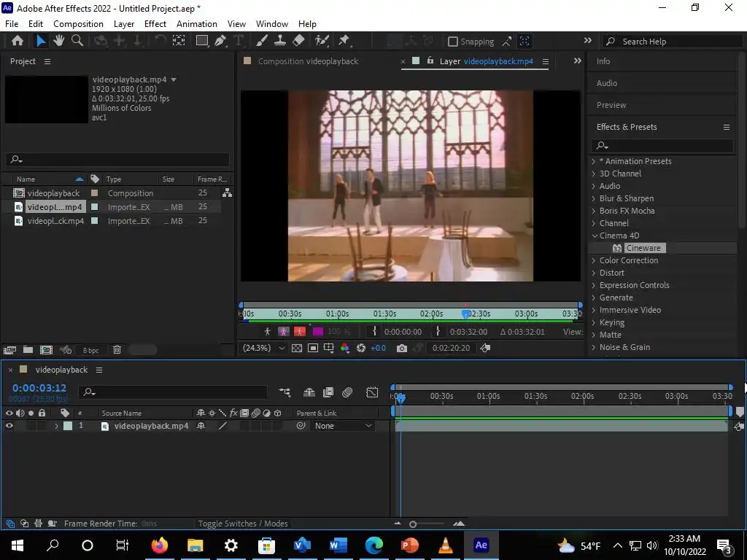747x560 pixels.
Task: Open VLC media player from taskbar
Action: point(446,545)
